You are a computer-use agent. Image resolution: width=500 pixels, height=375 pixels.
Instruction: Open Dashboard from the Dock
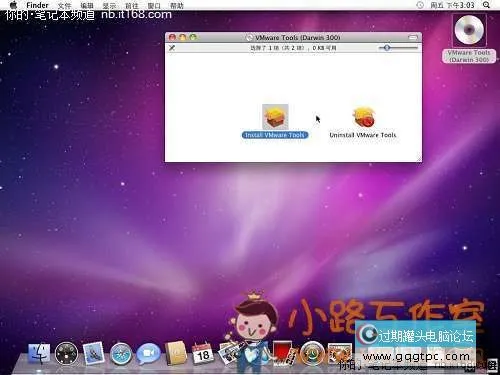coord(66,353)
